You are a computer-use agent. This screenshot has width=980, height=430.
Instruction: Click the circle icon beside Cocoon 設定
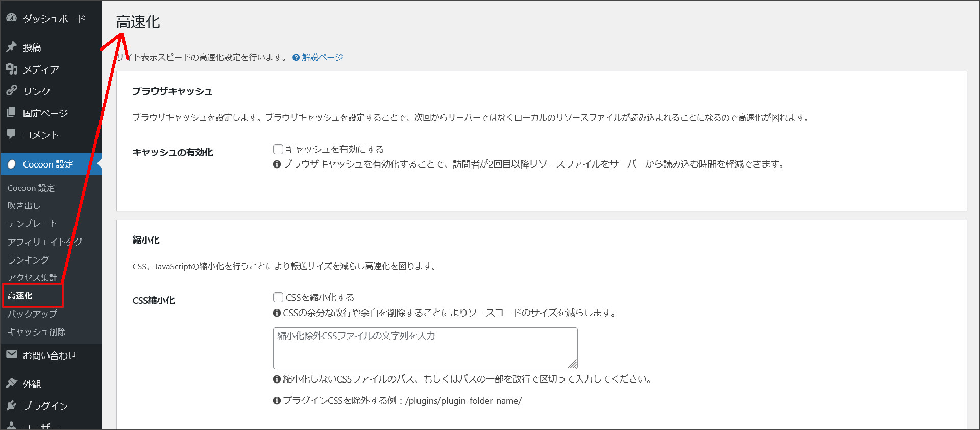[x=12, y=164]
